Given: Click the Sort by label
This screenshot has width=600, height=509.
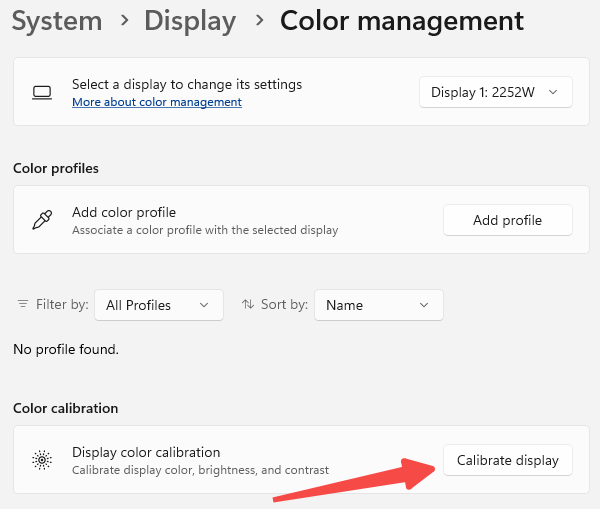Looking at the screenshot, I should click(x=284, y=304).
